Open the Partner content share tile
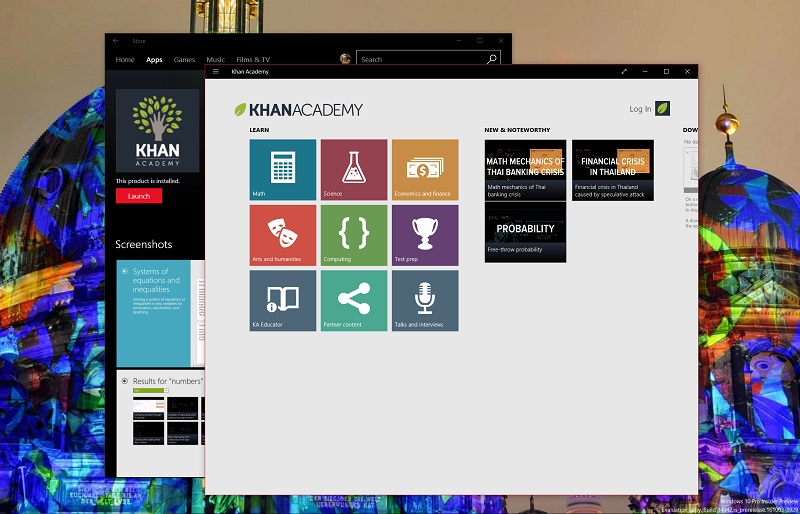 pyautogui.click(x=354, y=301)
